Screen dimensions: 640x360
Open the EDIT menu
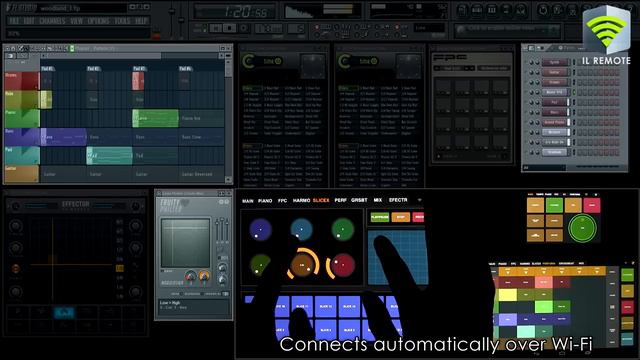click(29, 21)
